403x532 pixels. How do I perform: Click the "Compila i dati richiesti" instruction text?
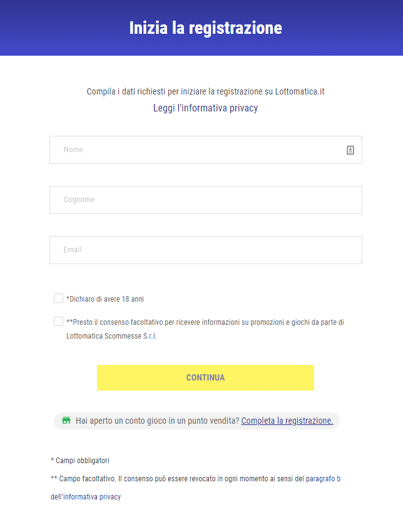[205, 92]
